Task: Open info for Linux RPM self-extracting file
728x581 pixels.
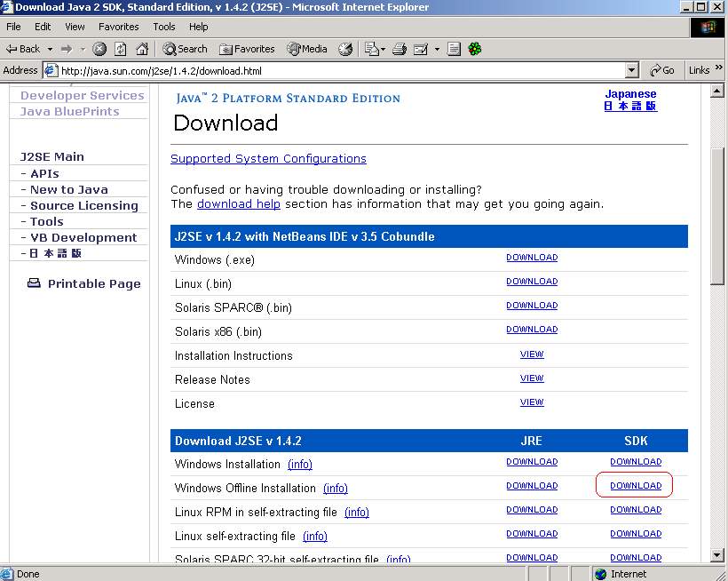Action: 357,512
